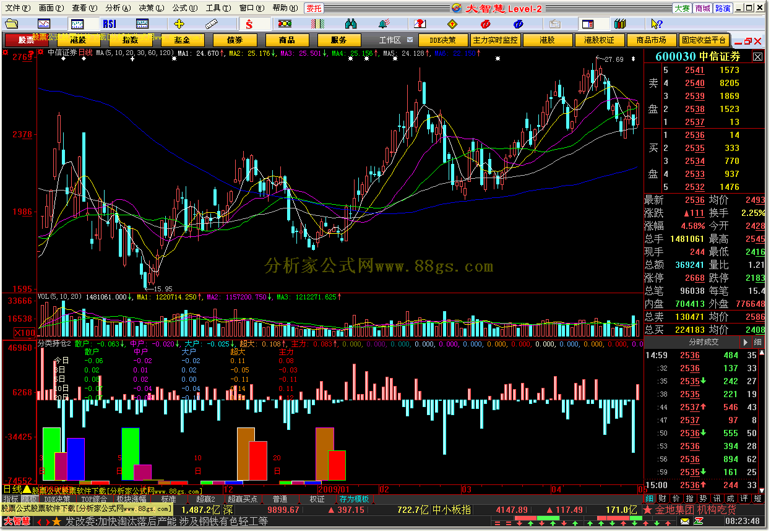
Task: Select the 股票 category button
Action: click(26, 40)
